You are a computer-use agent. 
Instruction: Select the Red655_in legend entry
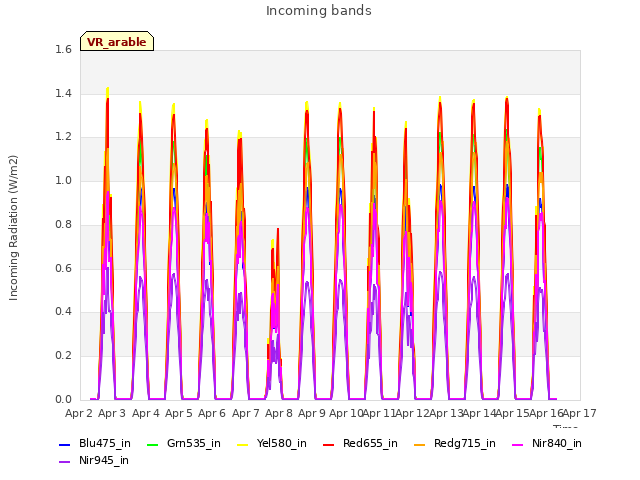(360, 443)
